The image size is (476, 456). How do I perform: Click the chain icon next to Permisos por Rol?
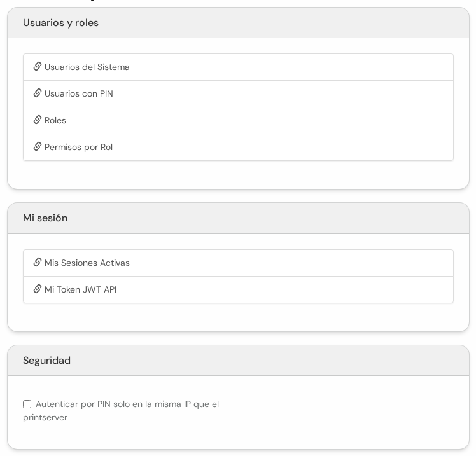tap(38, 146)
